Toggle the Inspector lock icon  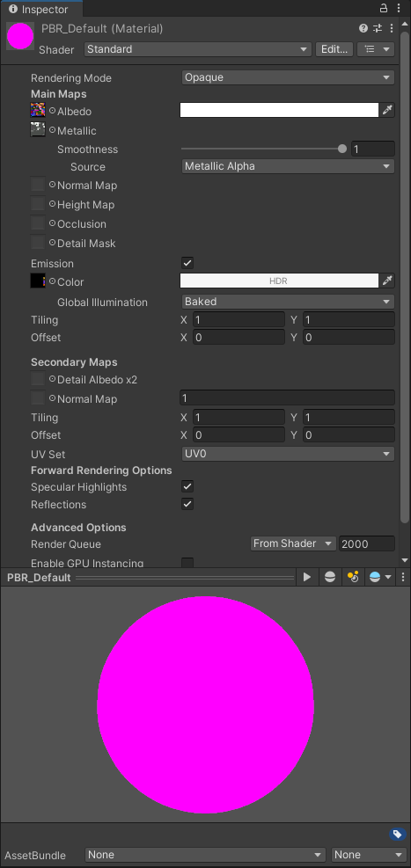[384, 8]
